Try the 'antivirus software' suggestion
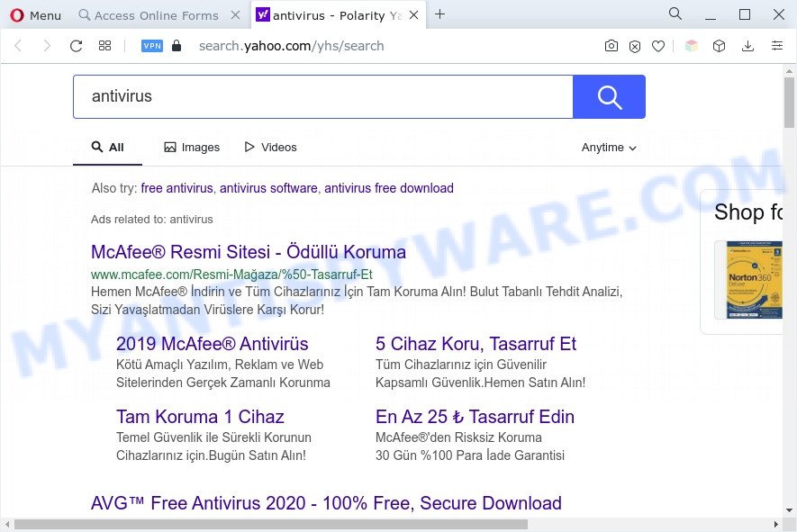Viewport: 797px width, 532px height. point(268,188)
